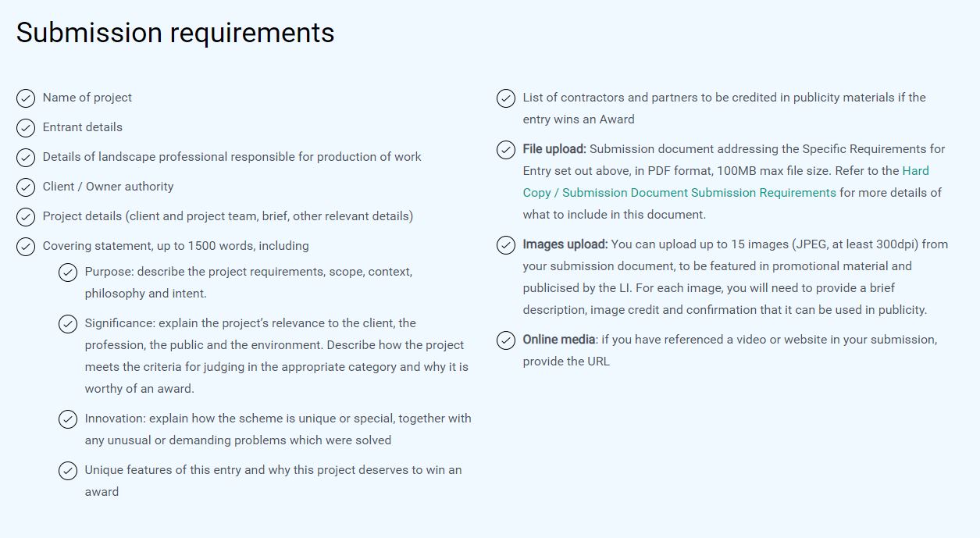
Task: Click checkmark icon next to Innovation sub-item
Action: (68, 419)
